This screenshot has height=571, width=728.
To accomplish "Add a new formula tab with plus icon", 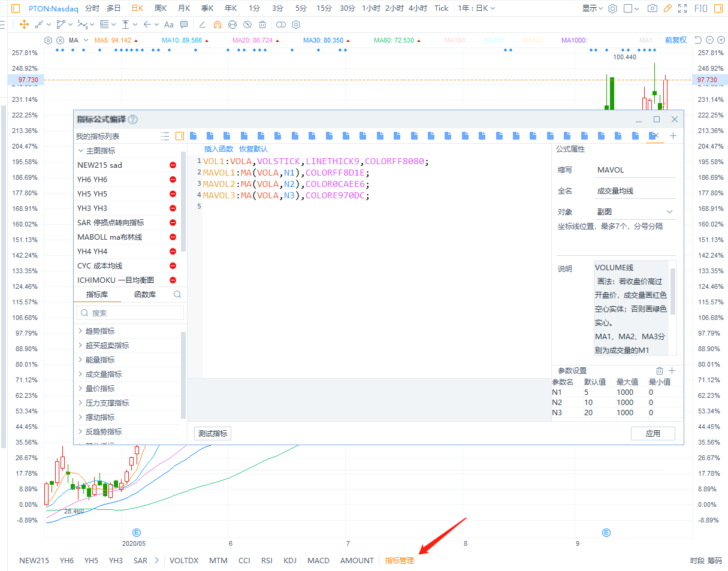I will tap(673, 136).
